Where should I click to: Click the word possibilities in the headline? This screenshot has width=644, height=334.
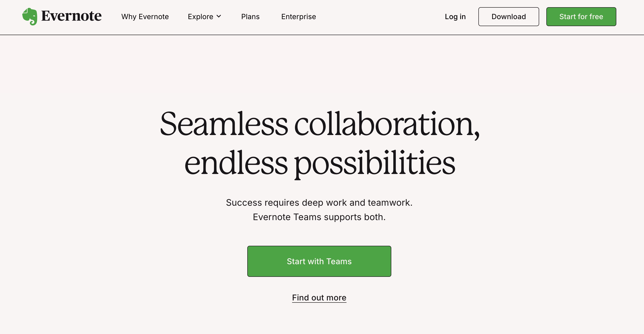tap(374, 163)
